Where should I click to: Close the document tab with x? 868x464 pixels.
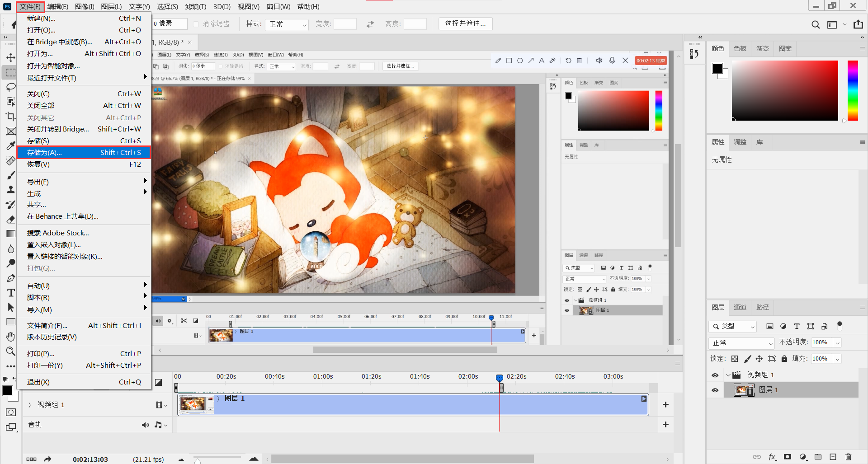(190, 42)
